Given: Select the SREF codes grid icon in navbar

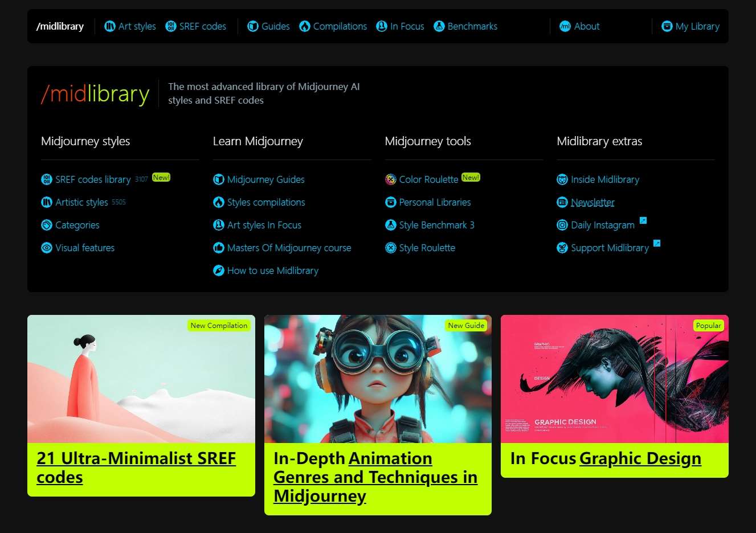Looking at the screenshot, I should pos(170,26).
